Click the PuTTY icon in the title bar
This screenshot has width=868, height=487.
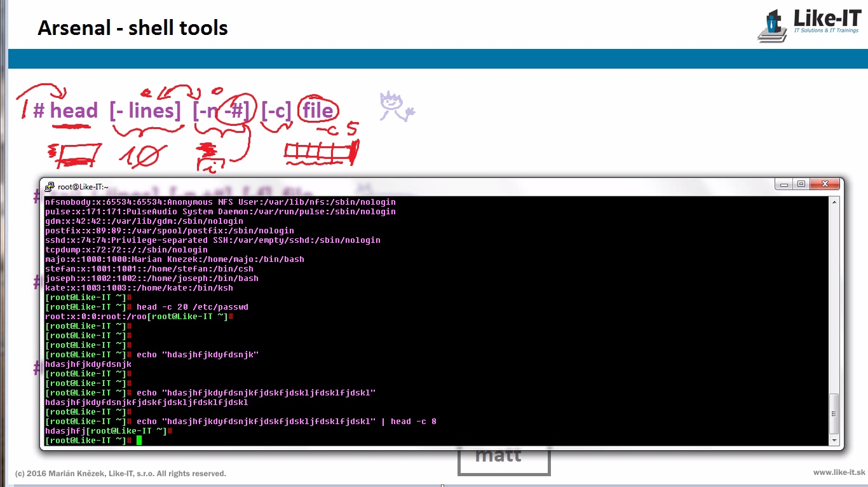click(x=50, y=186)
